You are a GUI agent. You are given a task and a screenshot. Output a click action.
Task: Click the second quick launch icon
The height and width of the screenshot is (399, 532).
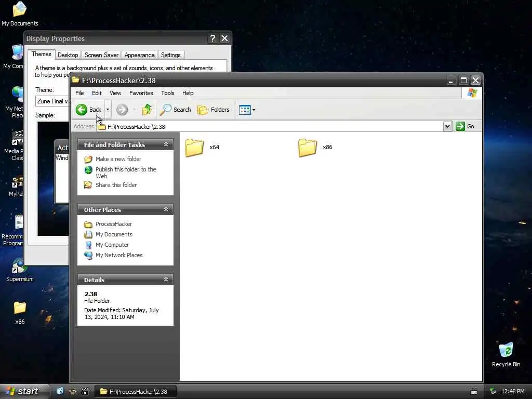[73, 392]
